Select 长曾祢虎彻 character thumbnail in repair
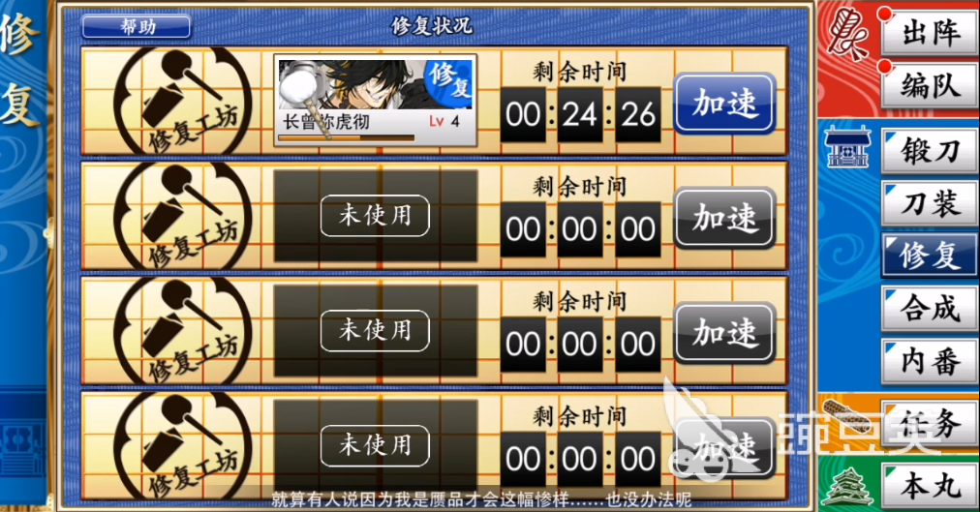This screenshot has width=980, height=512. [x=376, y=101]
